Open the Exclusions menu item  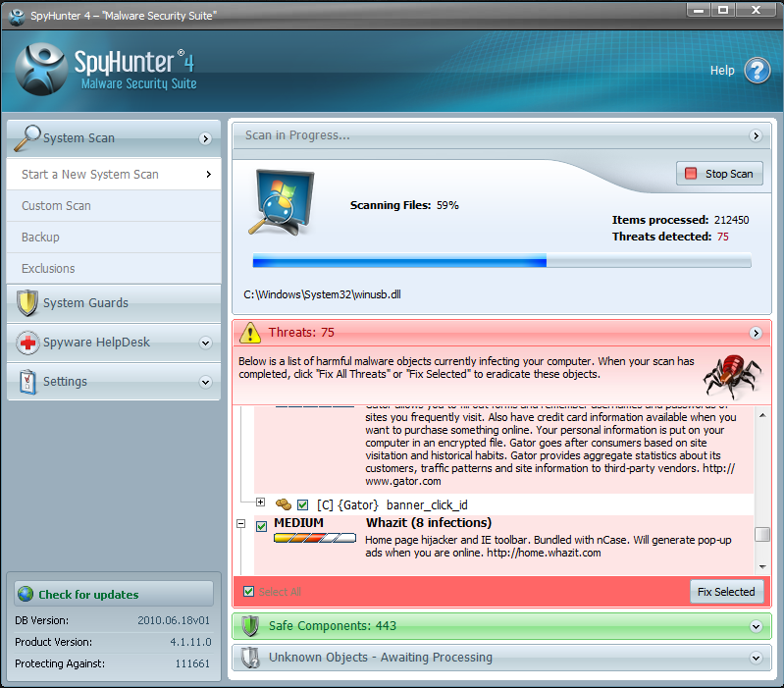click(114, 269)
